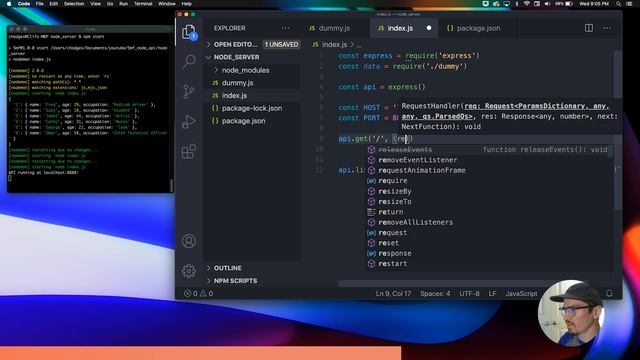Click the Split Editor Right icon
This screenshot has height=360, width=640.
[x=589, y=28]
